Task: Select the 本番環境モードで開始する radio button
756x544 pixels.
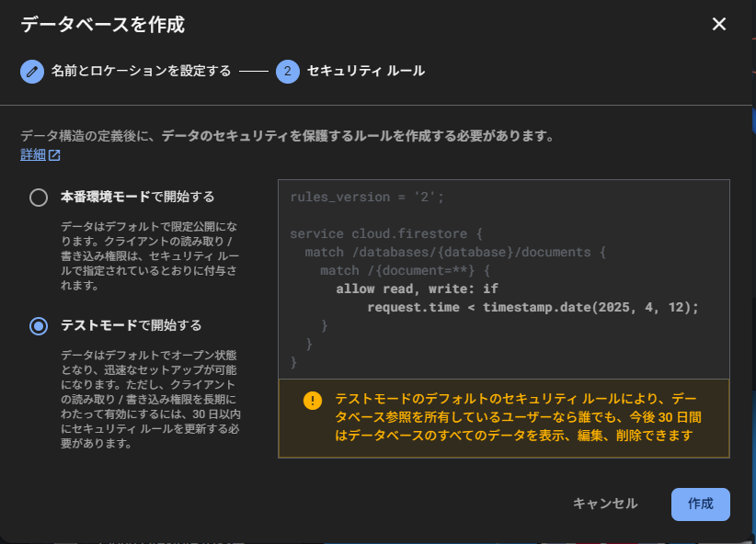Action: coord(39,198)
